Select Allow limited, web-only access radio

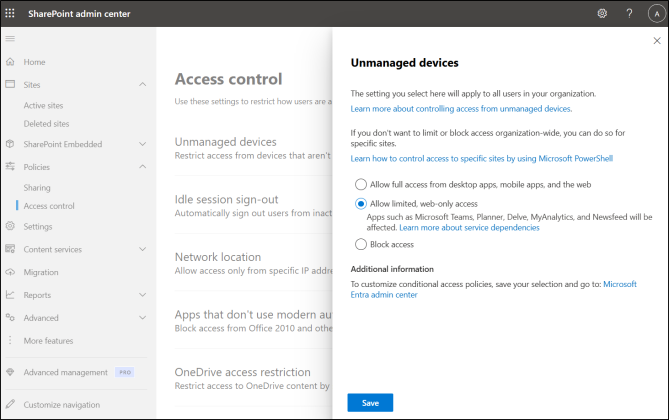point(361,204)
